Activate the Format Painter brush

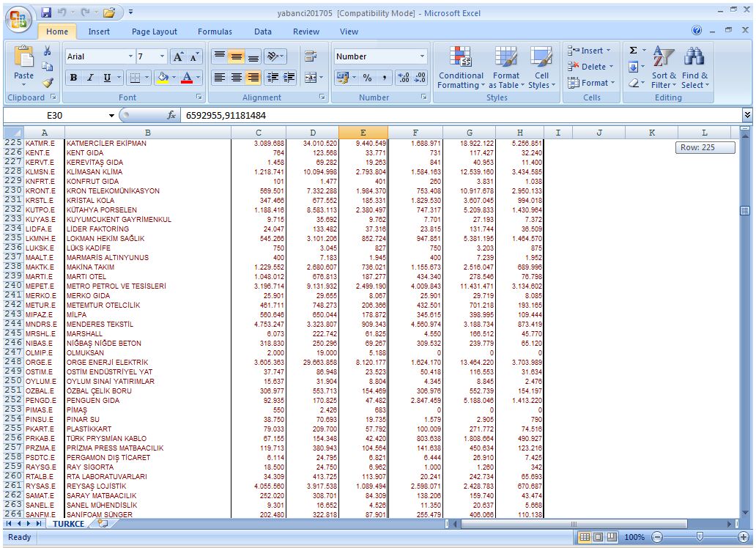(x=47, y=83)
